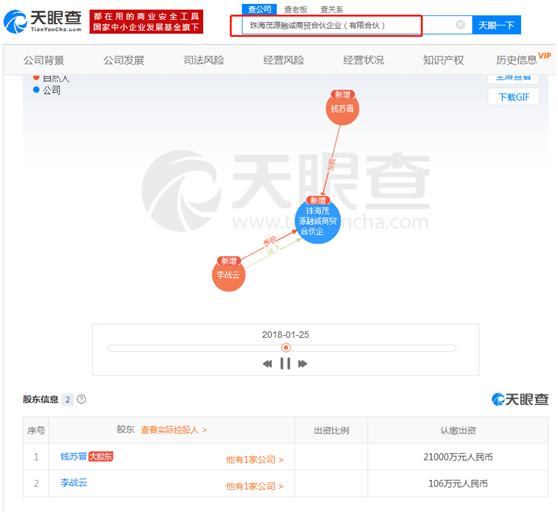558x513 pixels.
Task: Rewind the timeline animation
Action: (x=267, y=364)
